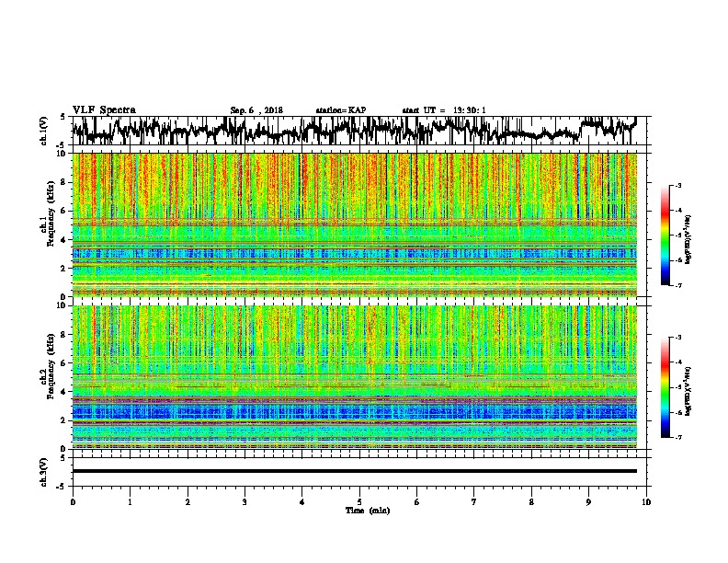Click the time-axis tick label "7"
This screenshot has height=563, width=728.
[x=474, y=502]
